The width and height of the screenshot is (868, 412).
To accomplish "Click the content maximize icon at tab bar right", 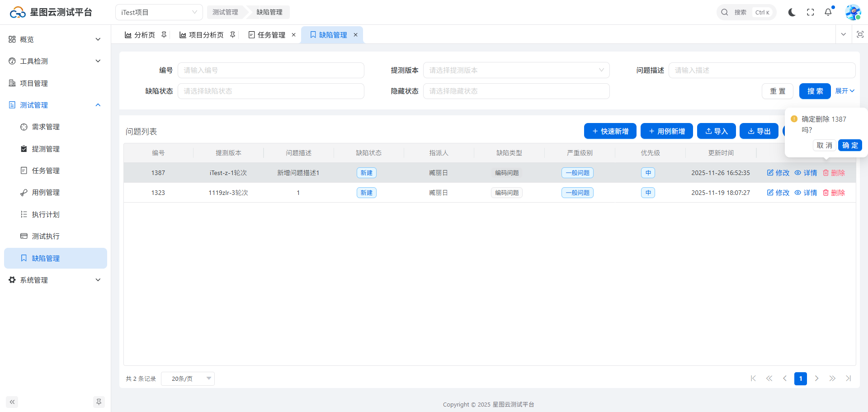I will coord(860,34).
